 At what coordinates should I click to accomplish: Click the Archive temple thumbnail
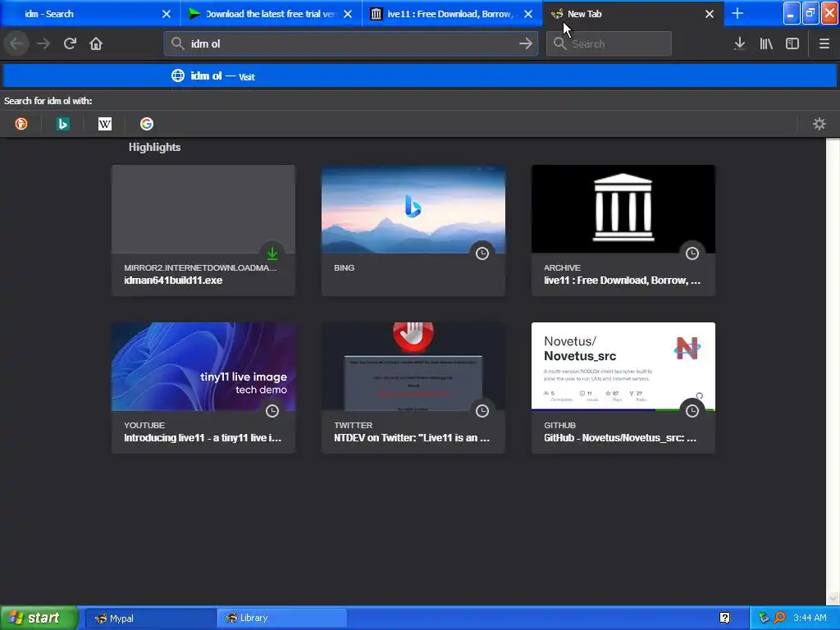click(623, 209)
